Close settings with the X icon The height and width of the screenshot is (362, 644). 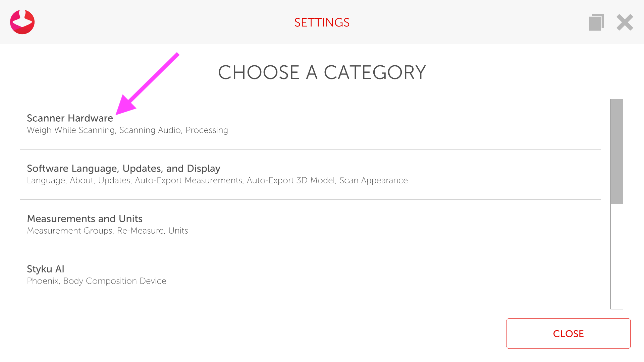(625, 22)
